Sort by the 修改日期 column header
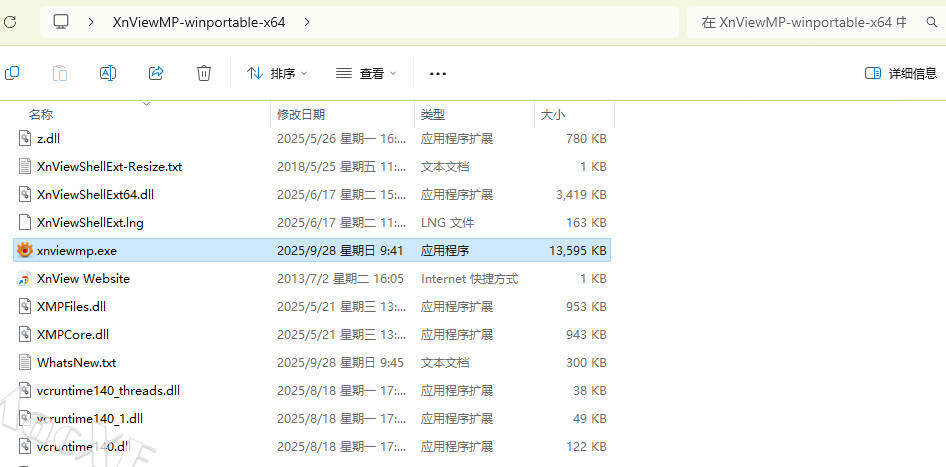 coord(301,114)
